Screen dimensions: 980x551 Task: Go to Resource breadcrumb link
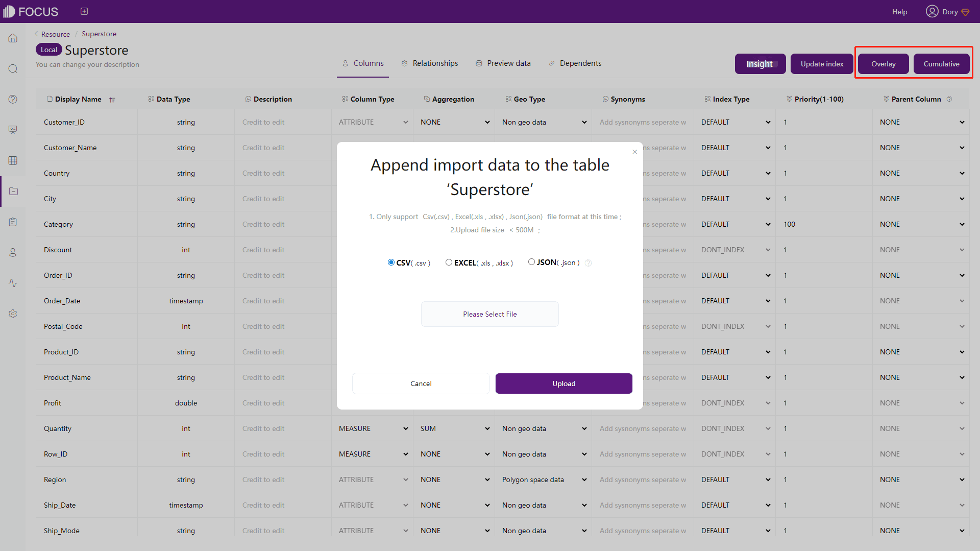(56, 34)
